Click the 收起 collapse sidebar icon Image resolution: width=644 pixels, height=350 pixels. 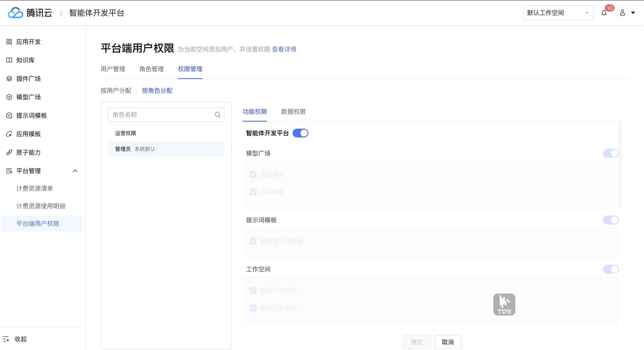pyautogui.click(x=6, y=339)
